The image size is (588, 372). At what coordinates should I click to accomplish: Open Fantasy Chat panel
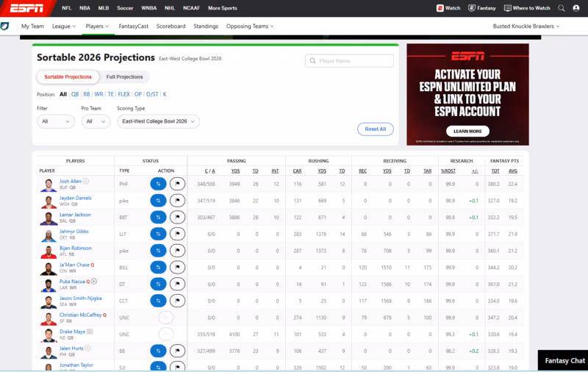tap(563, 361)
